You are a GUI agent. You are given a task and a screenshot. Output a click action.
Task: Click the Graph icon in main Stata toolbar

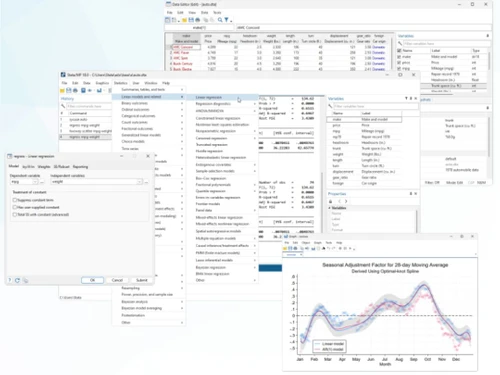coord(99,90)
